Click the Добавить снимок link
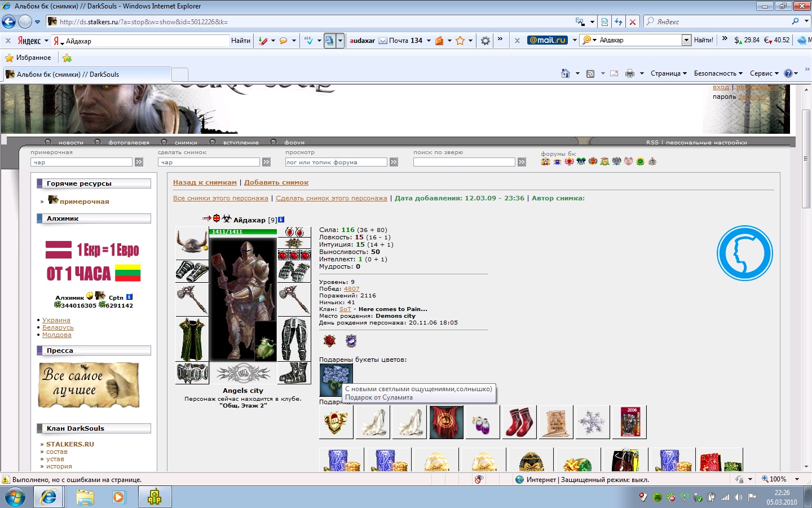 (x=276, y=182)
